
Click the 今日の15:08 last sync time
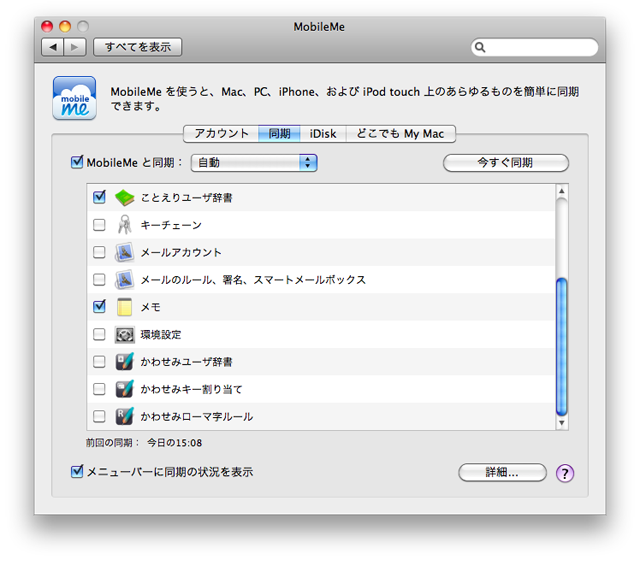(174, 443)
